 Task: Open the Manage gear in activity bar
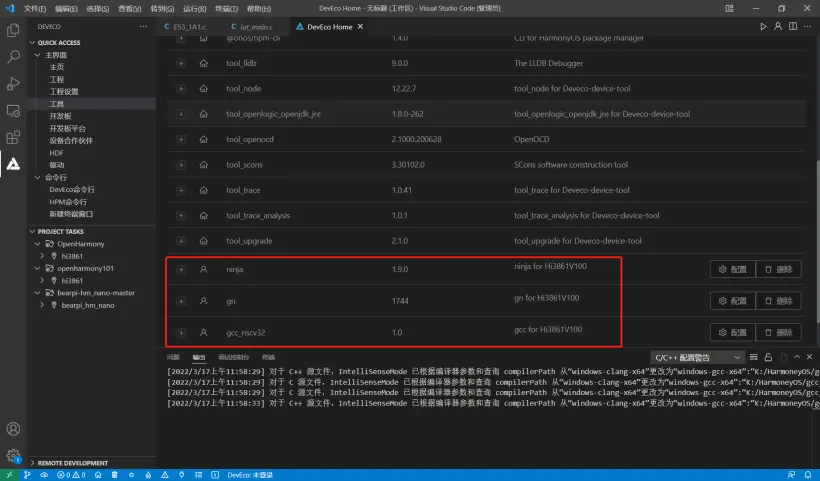[x=13, y=455]
